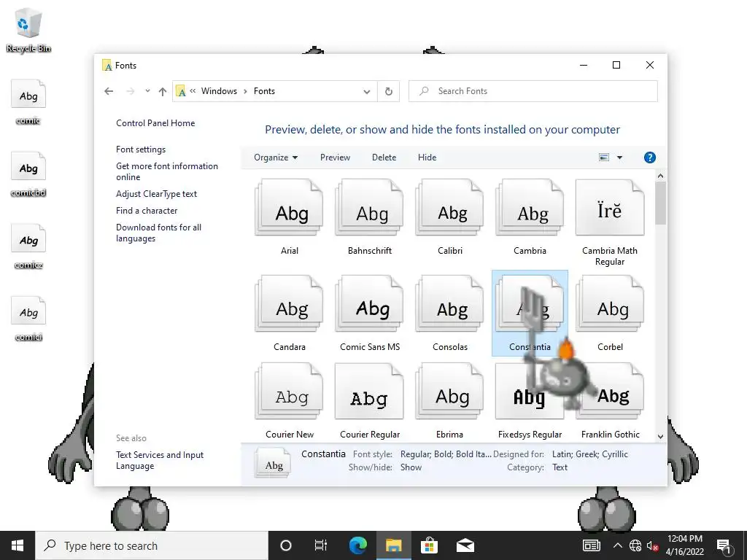Select the comicz font file on desktop
The height and width of the screenshot is (560, 747).
coord(28,246)
